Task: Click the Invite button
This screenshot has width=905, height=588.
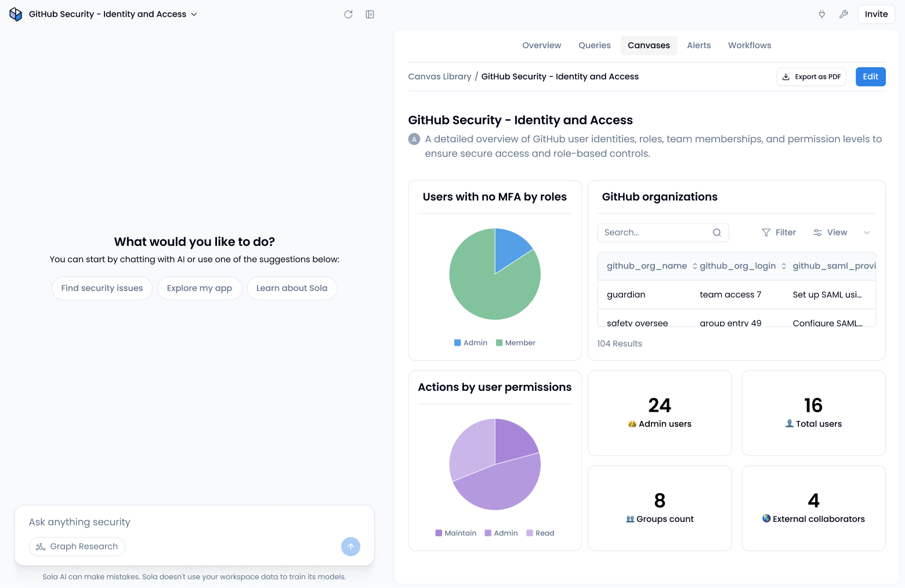Action: (x=876, y=14)
